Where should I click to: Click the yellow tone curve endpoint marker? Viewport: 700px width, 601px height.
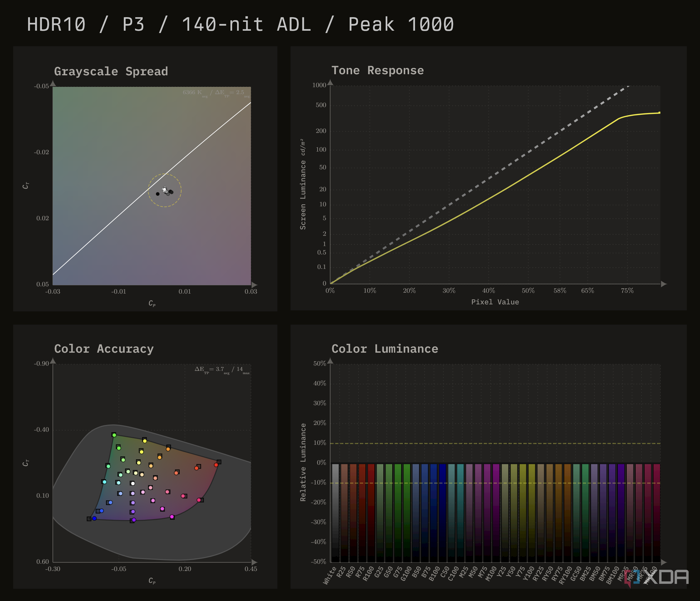(x=659, y=113)
